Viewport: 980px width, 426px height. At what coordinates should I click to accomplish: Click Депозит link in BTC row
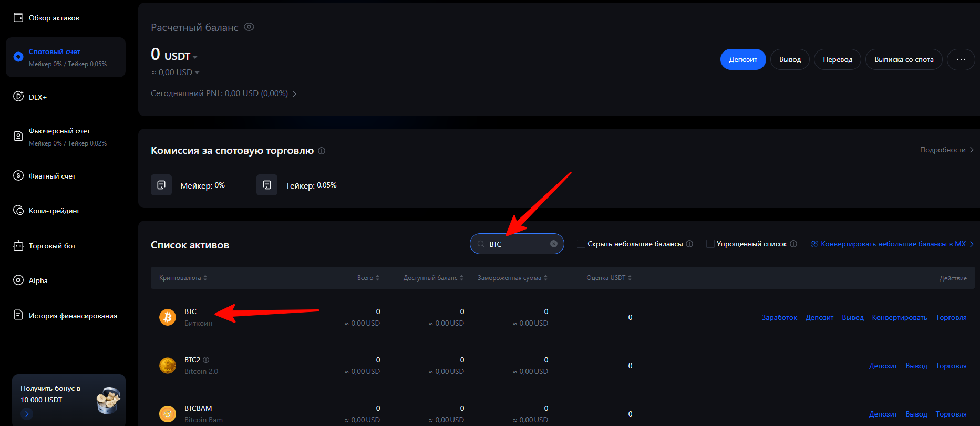(820, 317)
